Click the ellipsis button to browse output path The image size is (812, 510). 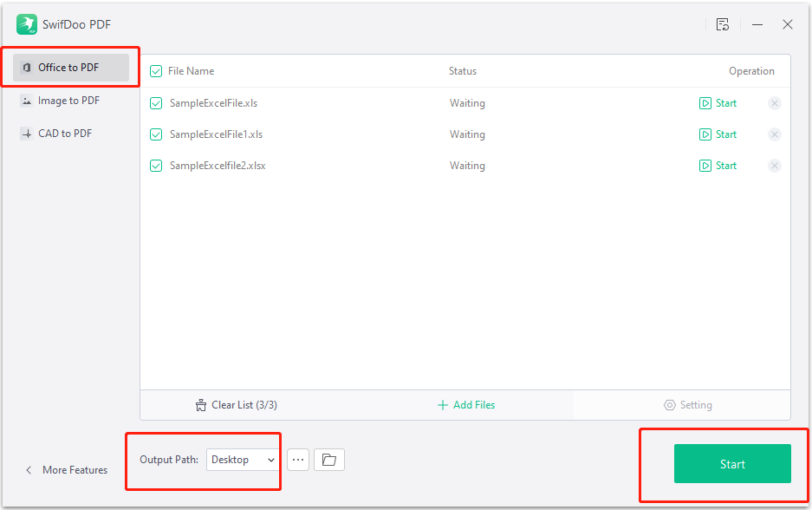297,459
